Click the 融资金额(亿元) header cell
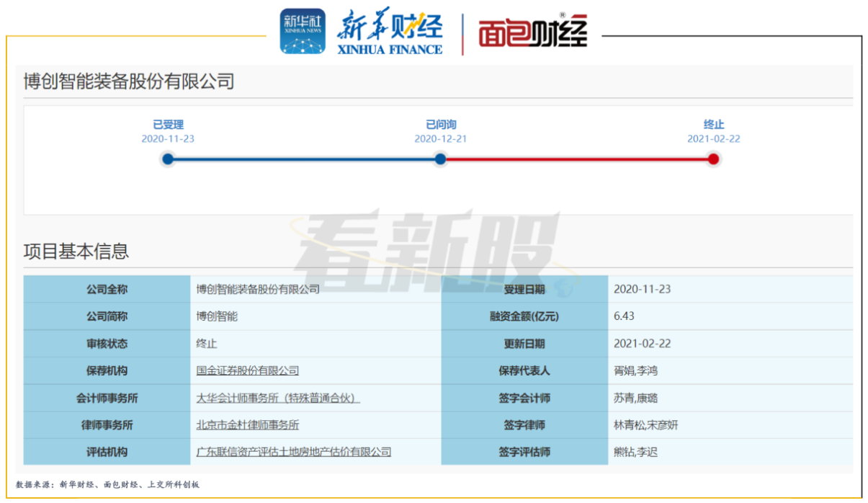868x503 pixels. pos(524,316)
